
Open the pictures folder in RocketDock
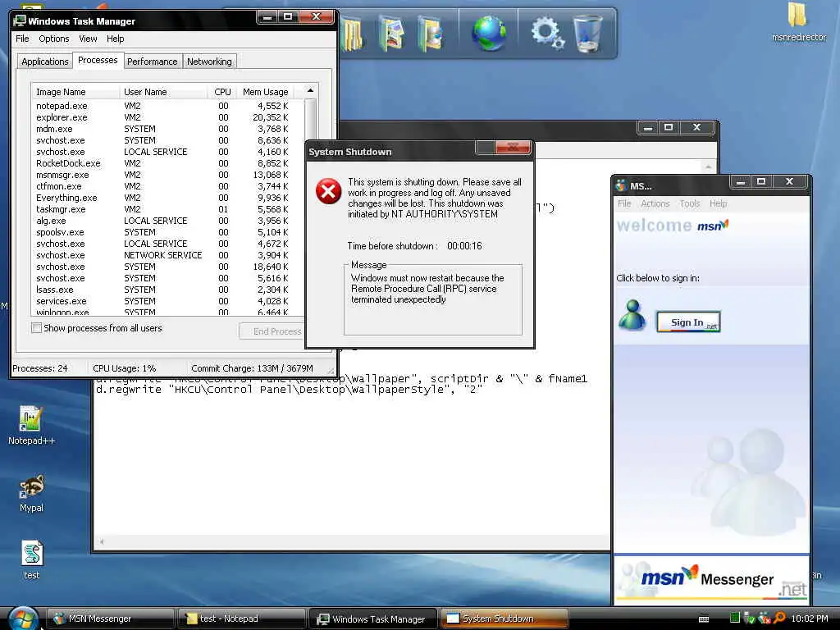391,33
